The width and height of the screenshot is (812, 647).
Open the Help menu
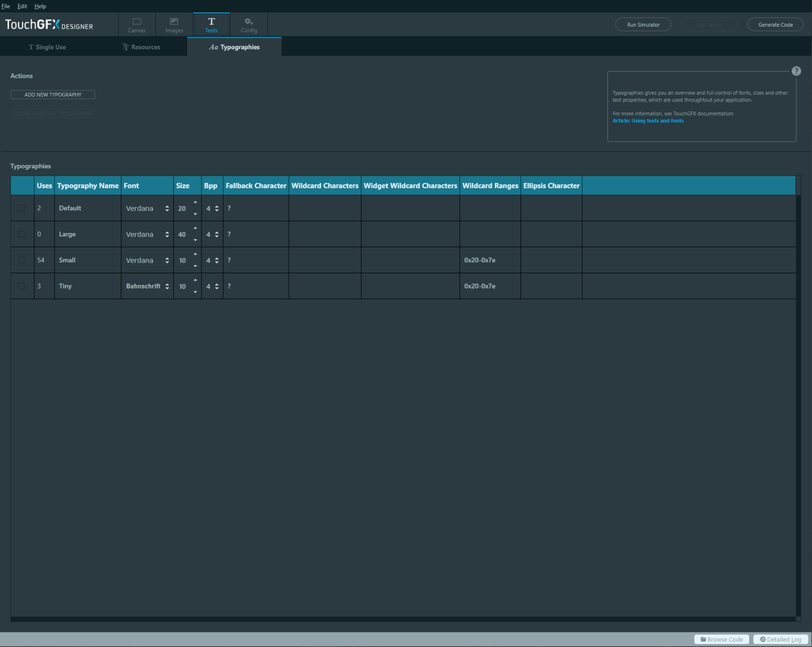click(41, 7)
